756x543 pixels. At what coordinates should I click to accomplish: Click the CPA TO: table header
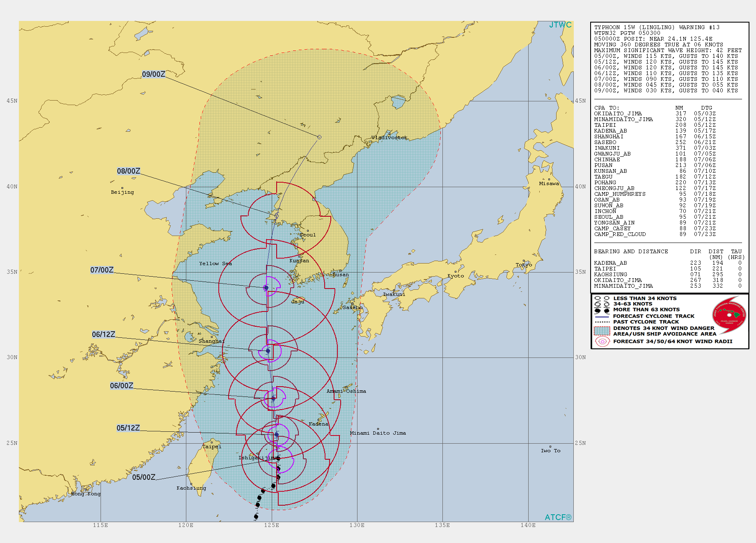pos(607,108)
